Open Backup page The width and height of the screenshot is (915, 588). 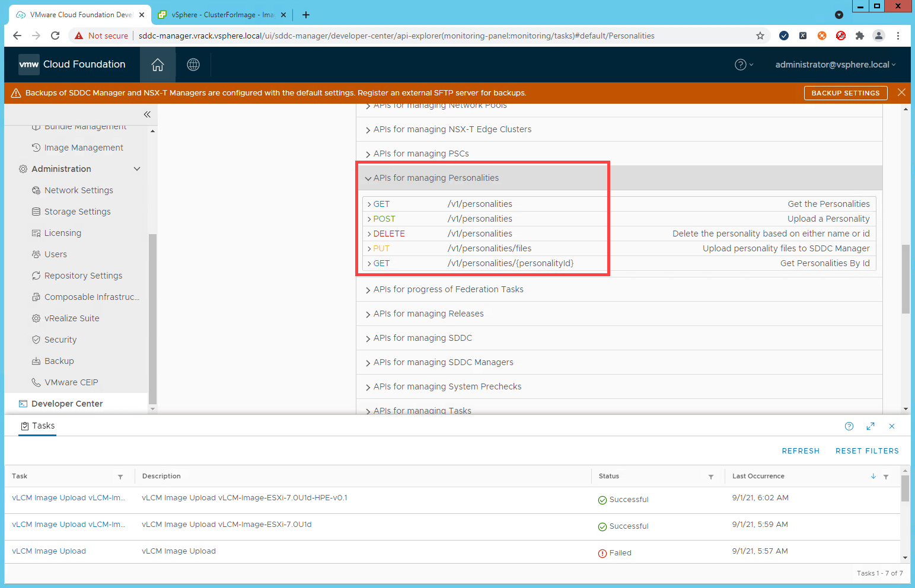(x=59, y=361)
